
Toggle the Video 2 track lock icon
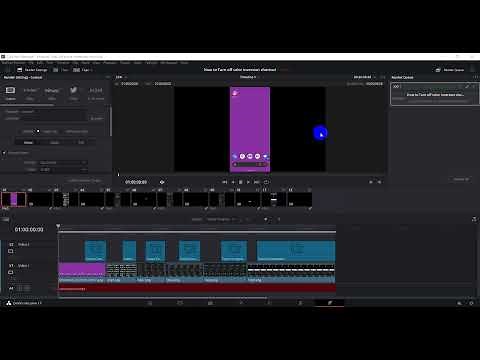pyautogui.click(x=11, y=251)
